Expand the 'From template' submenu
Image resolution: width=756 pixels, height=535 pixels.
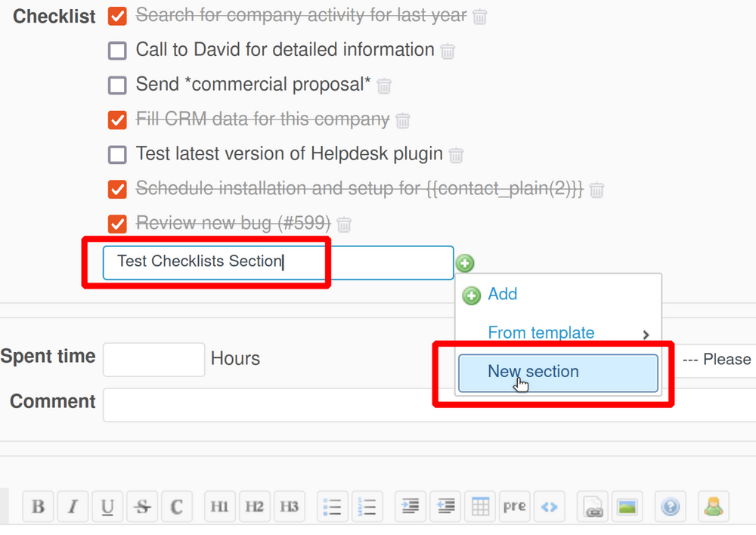point(541,332)
